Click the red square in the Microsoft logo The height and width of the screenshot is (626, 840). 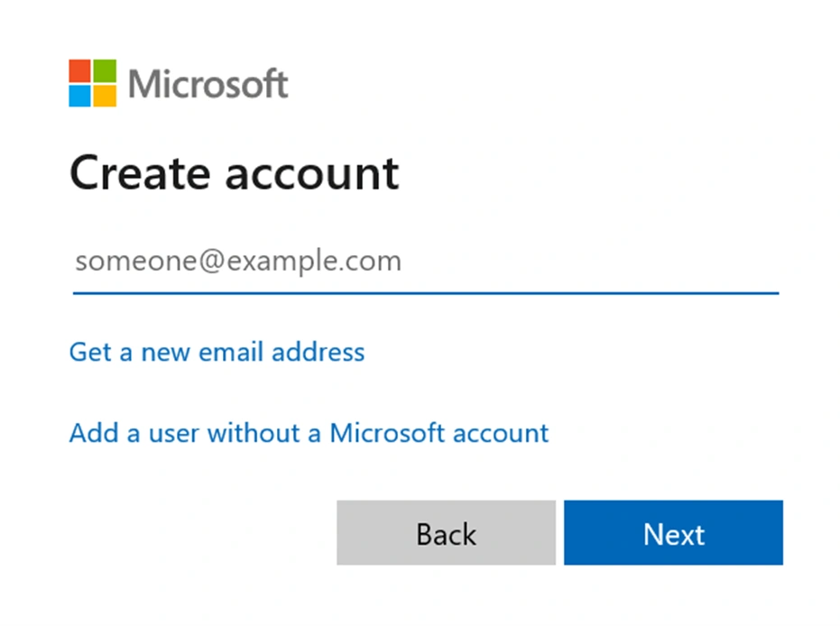click(78, 69)
